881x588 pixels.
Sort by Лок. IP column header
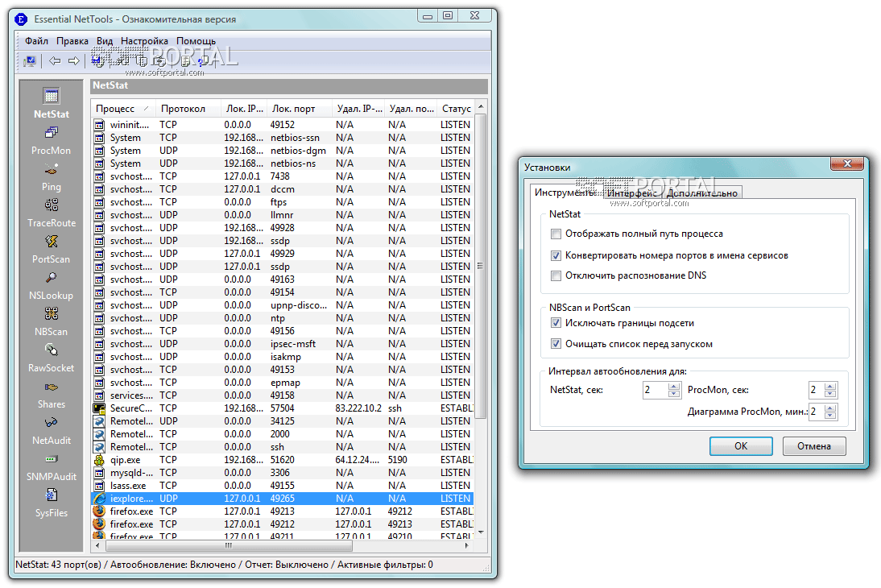coord(245,109)
